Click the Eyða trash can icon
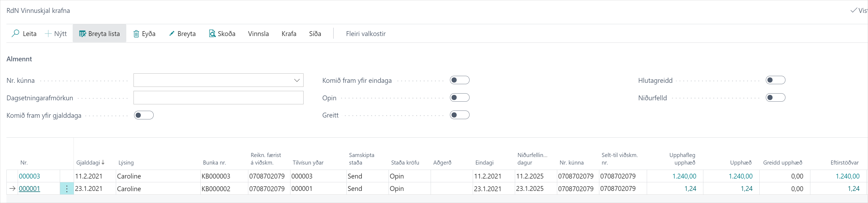This screenshot has height=203, width=868. click(x=136, y=33)
